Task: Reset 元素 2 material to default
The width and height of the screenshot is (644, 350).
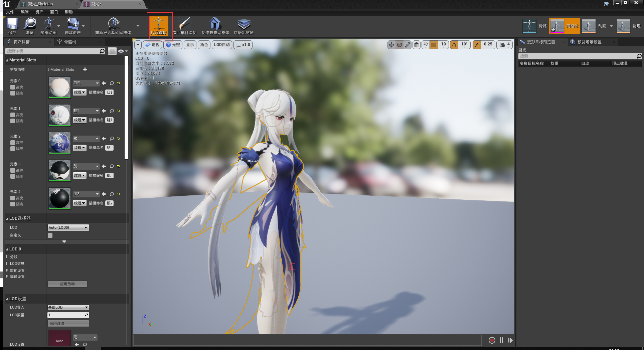Action: 118,138
